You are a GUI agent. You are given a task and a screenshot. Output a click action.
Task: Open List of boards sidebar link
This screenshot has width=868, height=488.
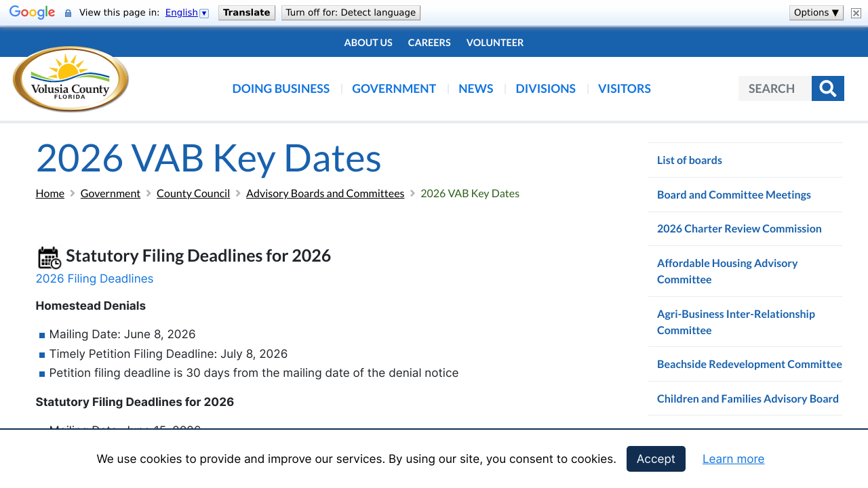point(690,160)
